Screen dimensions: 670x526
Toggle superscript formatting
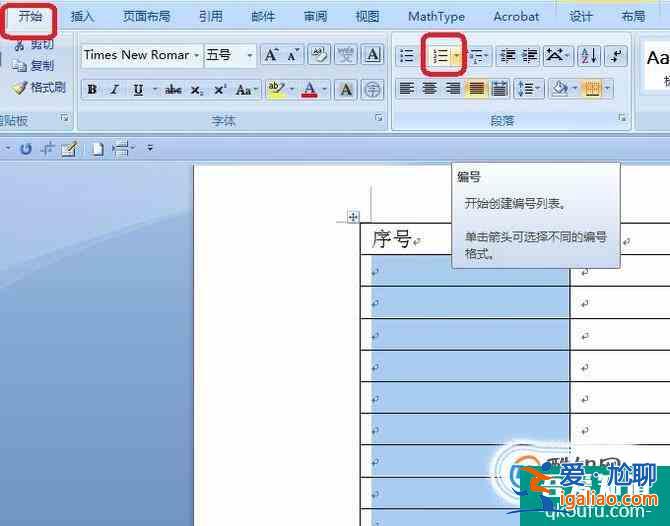pyautogui.click(x=220, y=90)
